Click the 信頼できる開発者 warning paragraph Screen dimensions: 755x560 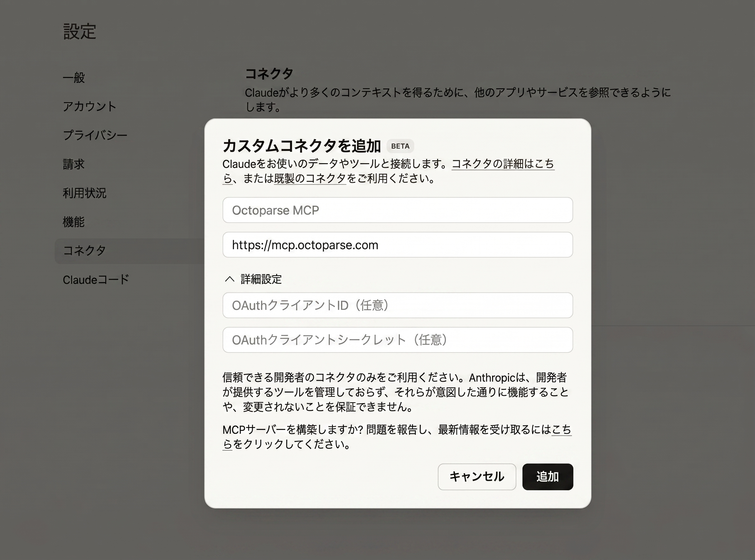(x=396, y=392)
